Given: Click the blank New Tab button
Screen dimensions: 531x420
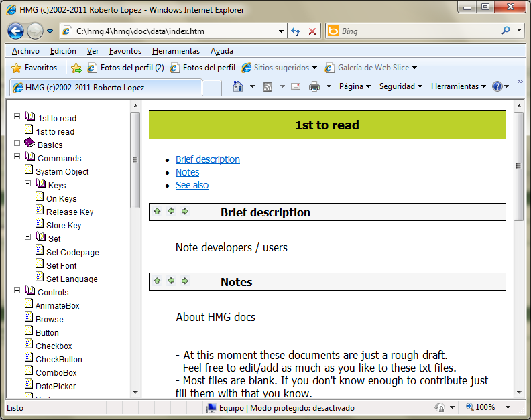Looking at the screenshot, I should click(212, 88).
